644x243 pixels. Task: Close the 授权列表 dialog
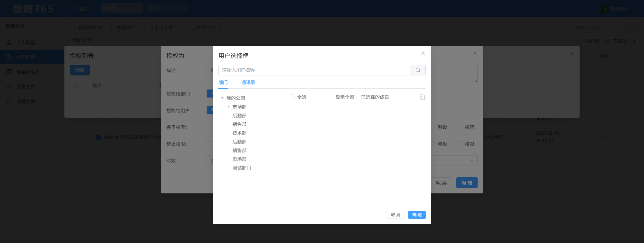pos(572,53)
